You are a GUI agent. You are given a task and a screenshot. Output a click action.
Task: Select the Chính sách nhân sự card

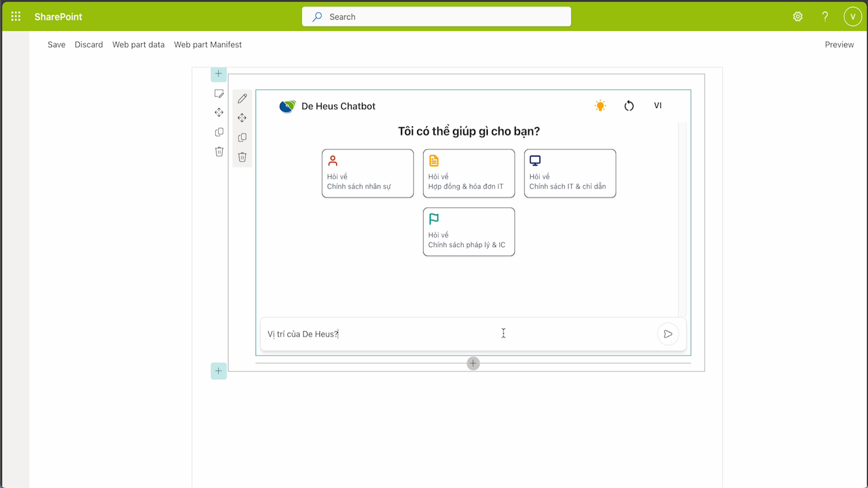[368, 174]
